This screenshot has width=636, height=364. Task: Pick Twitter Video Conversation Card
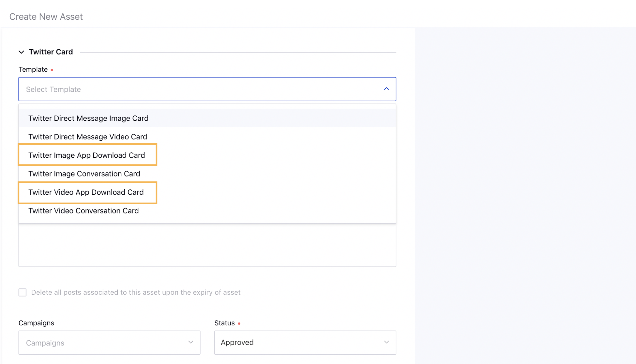click(x=207, y=210)
